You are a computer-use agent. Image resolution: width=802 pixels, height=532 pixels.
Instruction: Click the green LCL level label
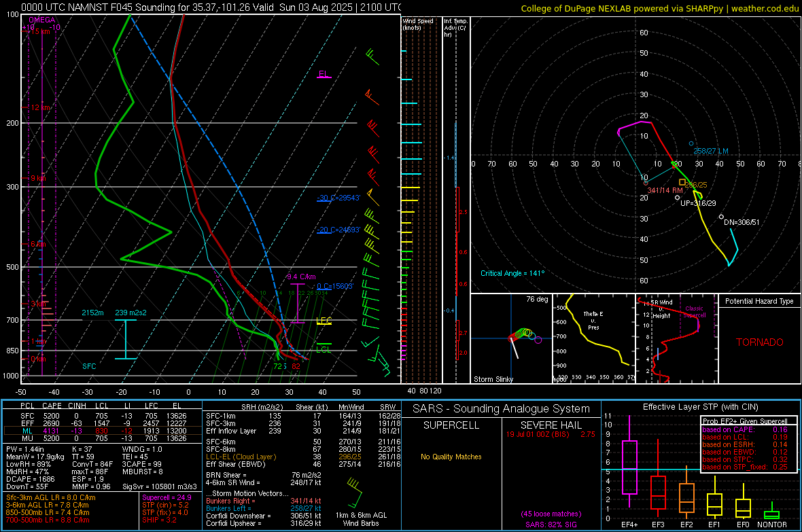324,349
